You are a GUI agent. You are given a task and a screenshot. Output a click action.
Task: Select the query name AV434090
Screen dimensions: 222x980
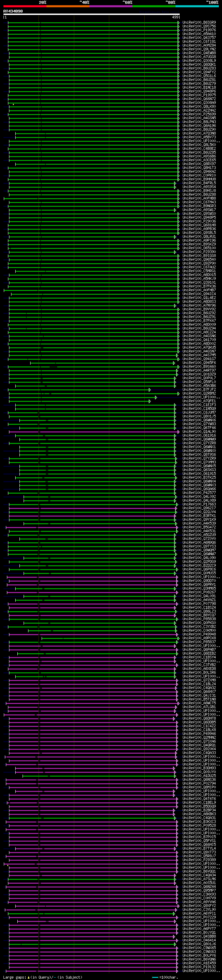(13, 11)
